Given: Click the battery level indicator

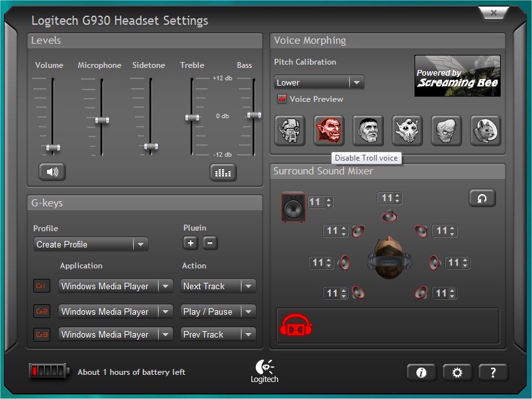Looking at the screenshot, I should pyautogui.click(x=49, y=371).
